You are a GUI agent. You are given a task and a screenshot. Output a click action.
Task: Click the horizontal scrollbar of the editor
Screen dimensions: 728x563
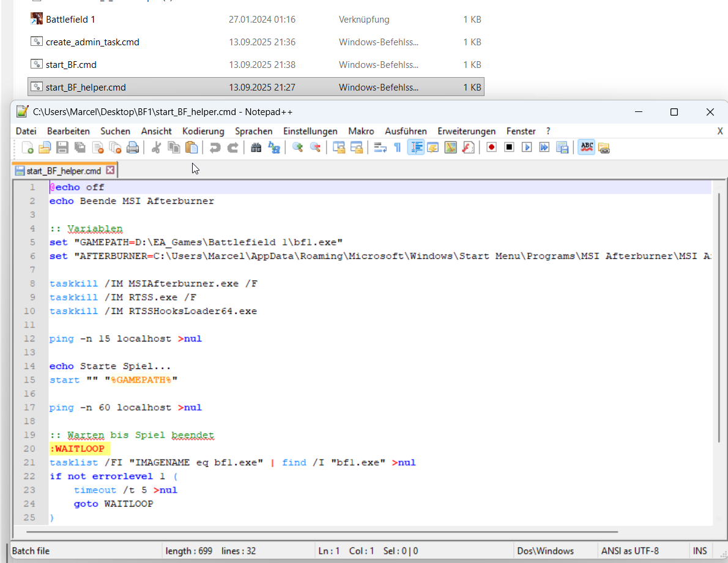point(322,531)
